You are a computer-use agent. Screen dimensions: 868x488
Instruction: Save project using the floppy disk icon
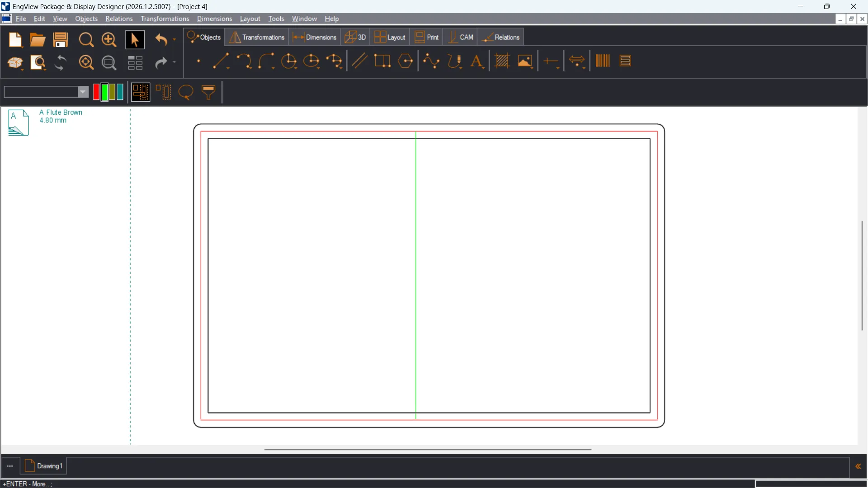pos(60,40)
